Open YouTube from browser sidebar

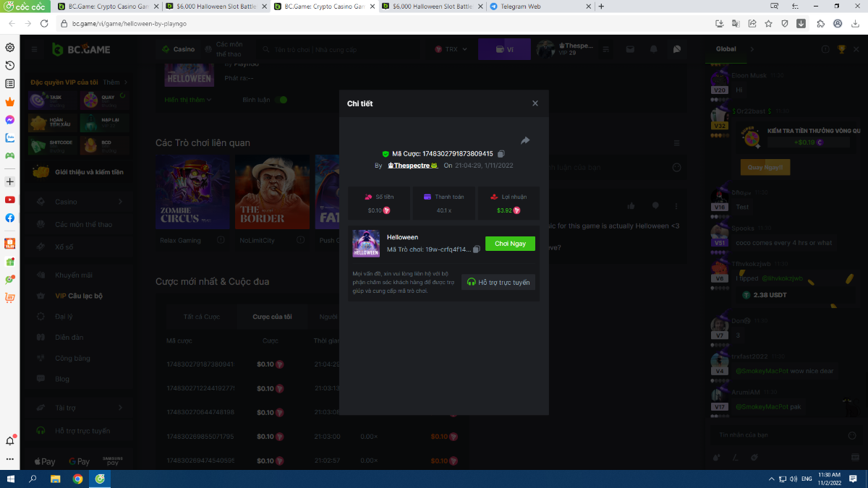10,200
